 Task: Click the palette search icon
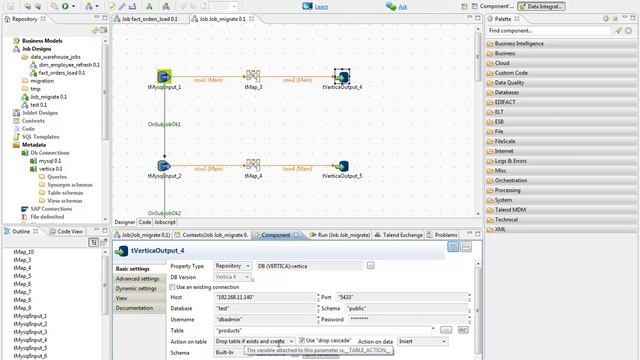pyautogui.click(x=618, y=31)
